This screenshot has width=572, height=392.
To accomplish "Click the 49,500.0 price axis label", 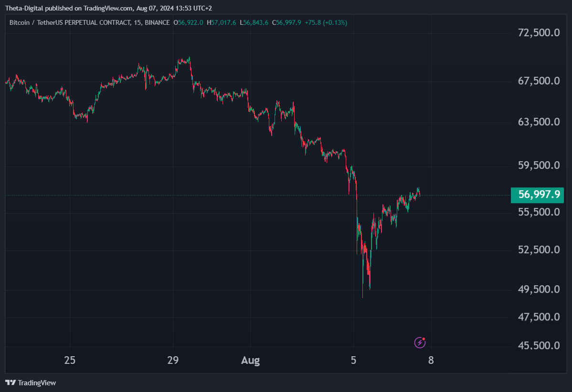I will 539,289.
